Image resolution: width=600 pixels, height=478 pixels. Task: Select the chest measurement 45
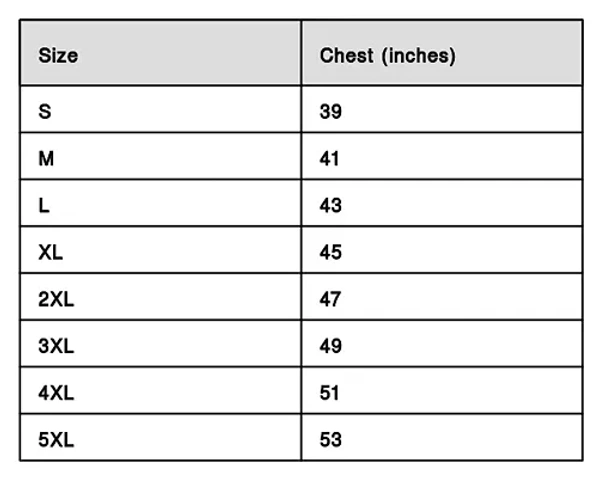coord(331,252)
